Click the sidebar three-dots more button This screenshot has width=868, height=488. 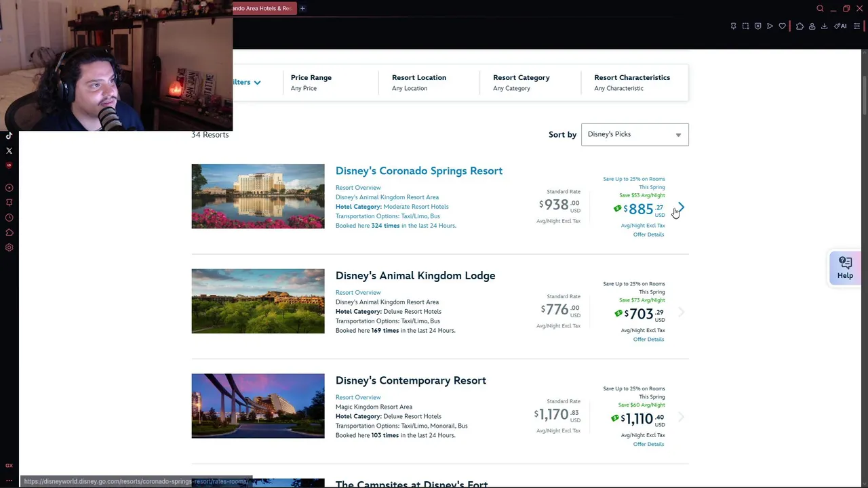[x=9, y=481]
